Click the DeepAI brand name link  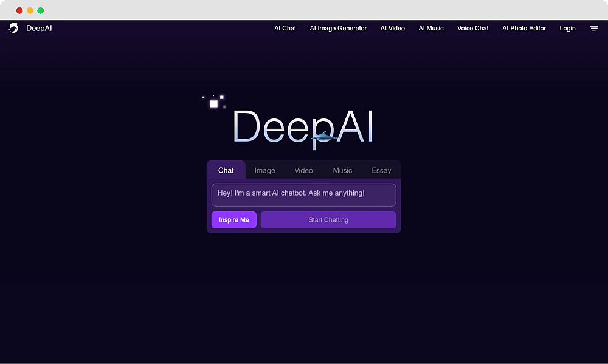point(39,29)
